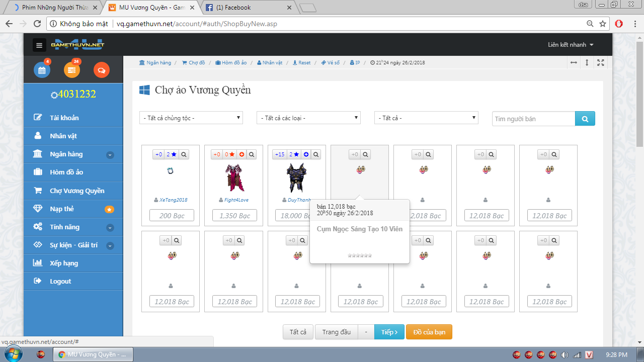644x362 pixels.
Task: Switch to the Facebook browser tab
Action: 247,8
